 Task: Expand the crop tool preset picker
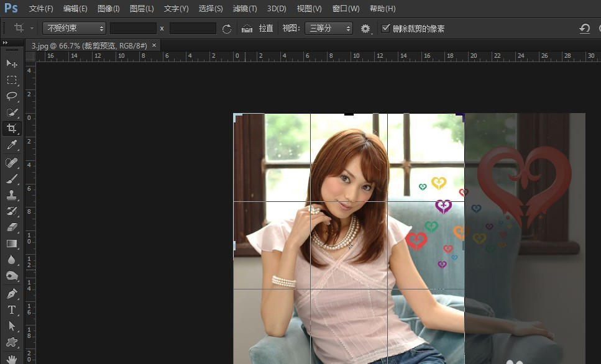point(23,28)
